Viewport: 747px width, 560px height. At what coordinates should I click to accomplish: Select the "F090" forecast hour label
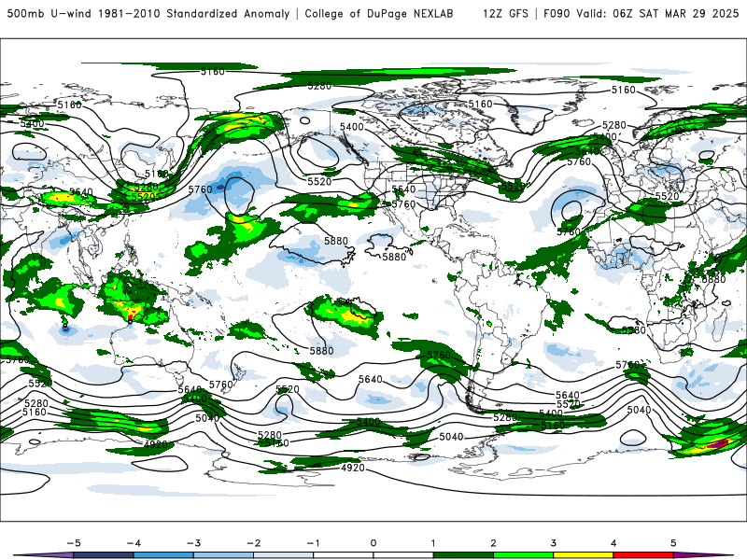pyautogui.click(x=557, y=14)
